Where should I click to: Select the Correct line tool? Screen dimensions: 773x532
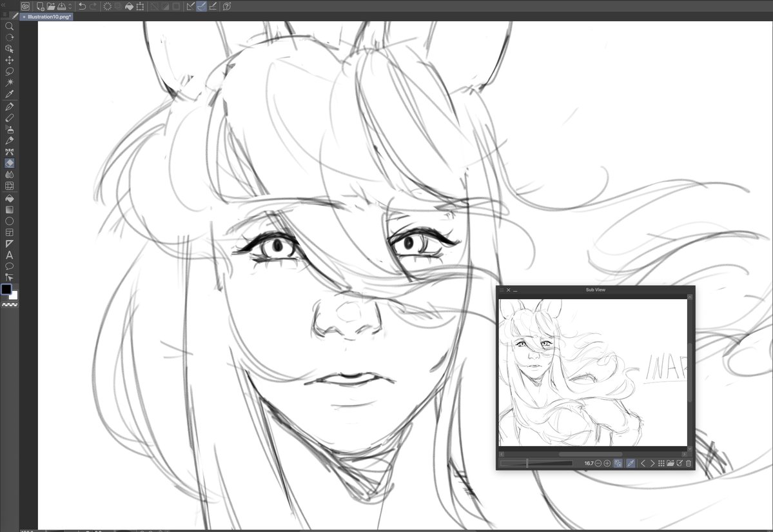[9, 277]
